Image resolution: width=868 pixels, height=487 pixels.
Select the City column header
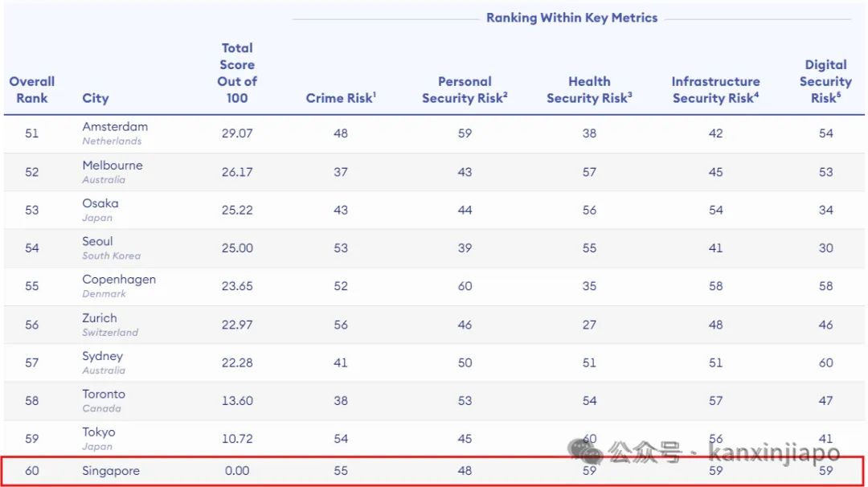95,98
